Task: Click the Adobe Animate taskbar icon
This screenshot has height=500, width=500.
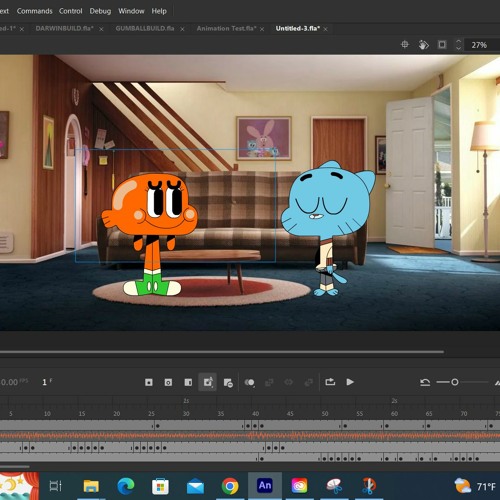Action: tap(265, 486)
